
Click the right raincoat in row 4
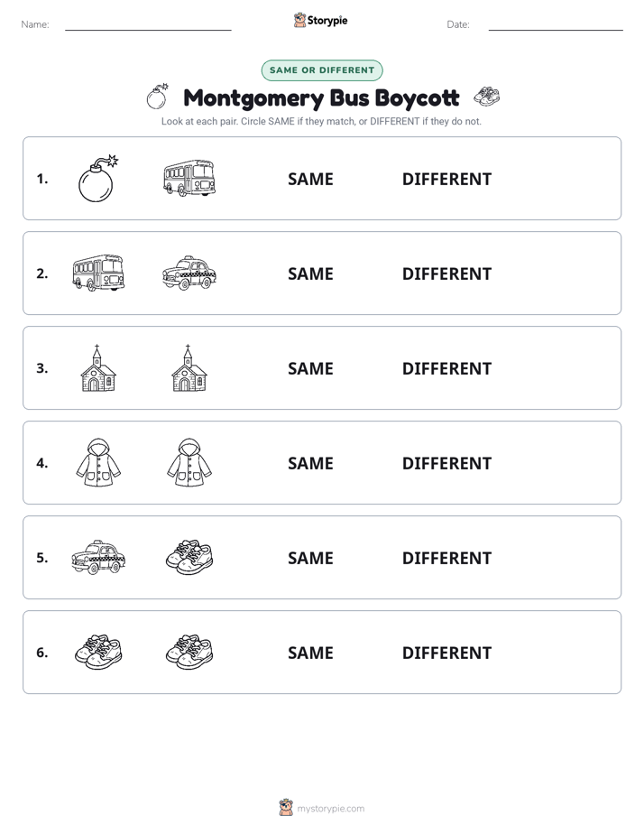(x=189, y=462)
